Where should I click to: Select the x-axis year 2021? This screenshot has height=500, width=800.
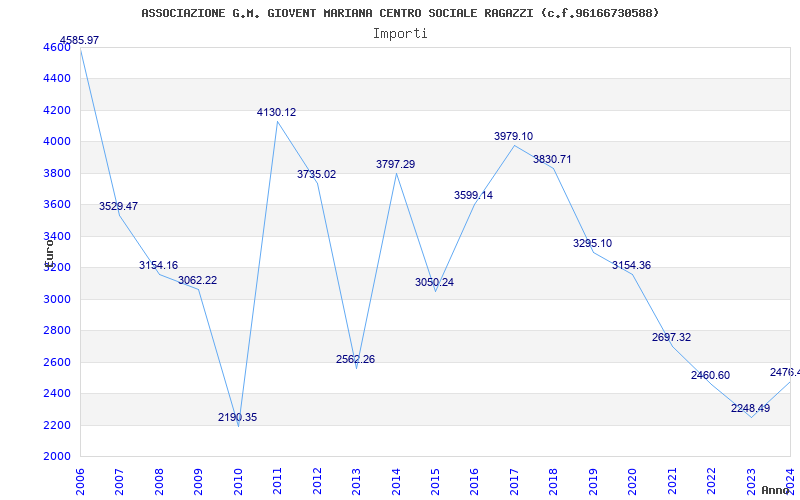(x=672, y=481)
